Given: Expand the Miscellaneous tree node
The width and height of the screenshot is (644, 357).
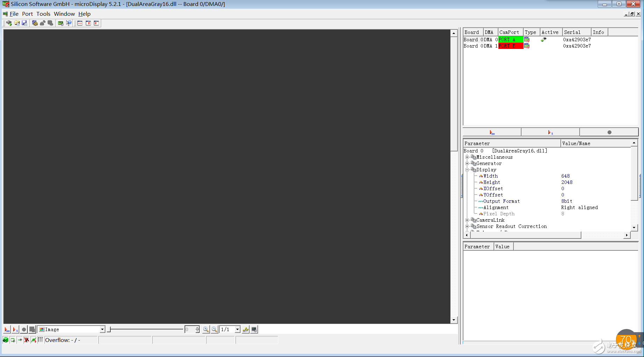Looking at the screenshot, I should tap(467, 157).
